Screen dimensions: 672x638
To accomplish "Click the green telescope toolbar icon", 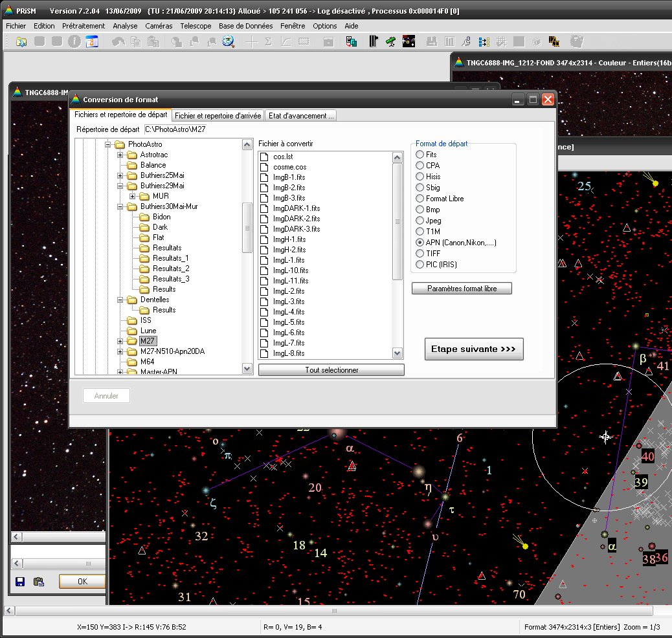I will (x=391, y=41).
